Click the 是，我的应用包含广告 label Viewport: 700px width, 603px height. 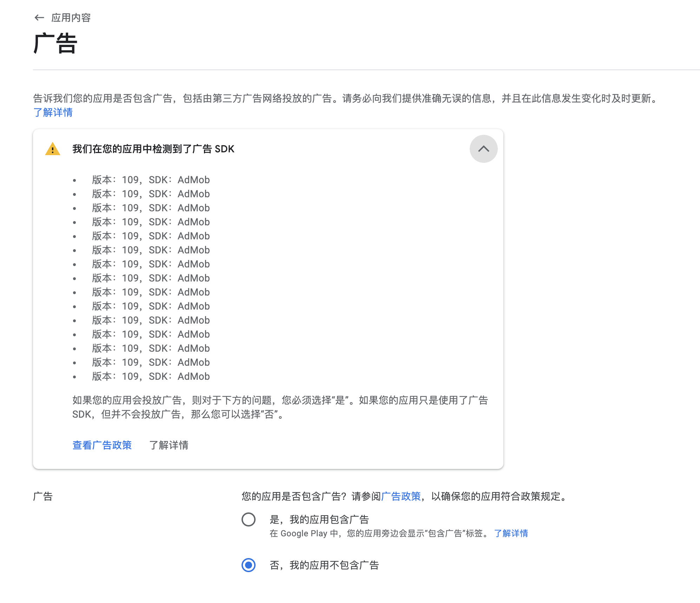click(x=319, y=519)
